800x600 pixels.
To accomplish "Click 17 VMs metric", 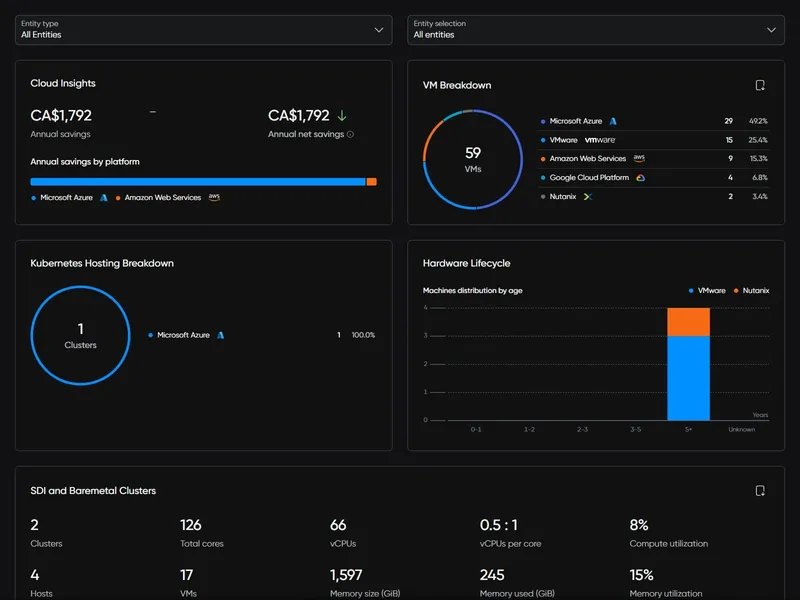I will 188,583.
